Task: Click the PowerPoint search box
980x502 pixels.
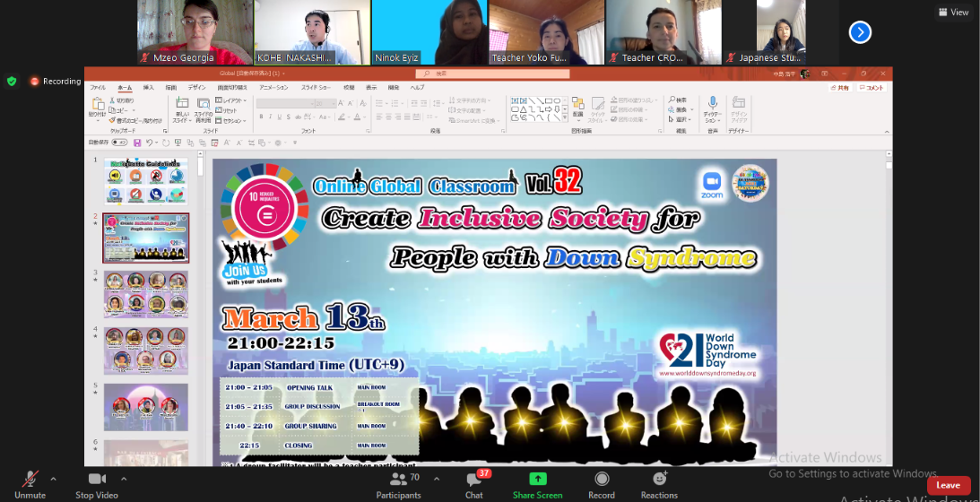Action: pos(493,74)
